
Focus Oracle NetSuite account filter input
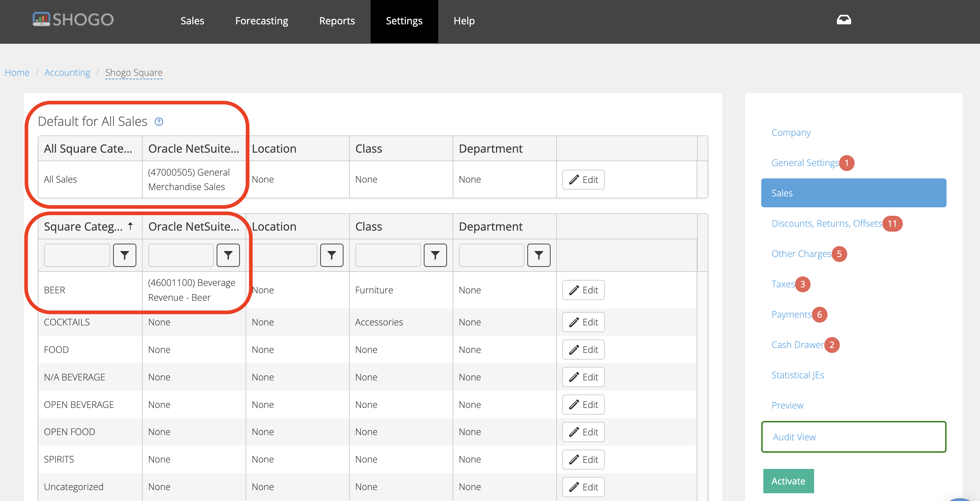click(181, 255)
